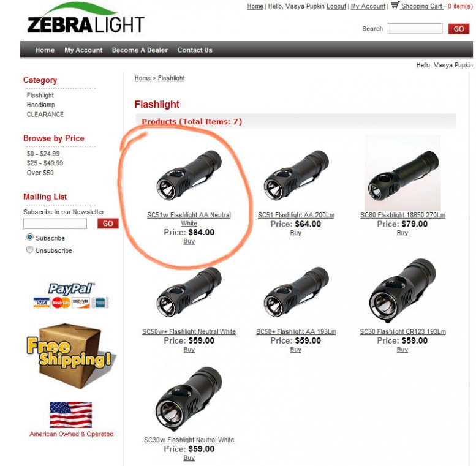Focus the Search text field
The image size is (476, 466).
pos(415,29)
